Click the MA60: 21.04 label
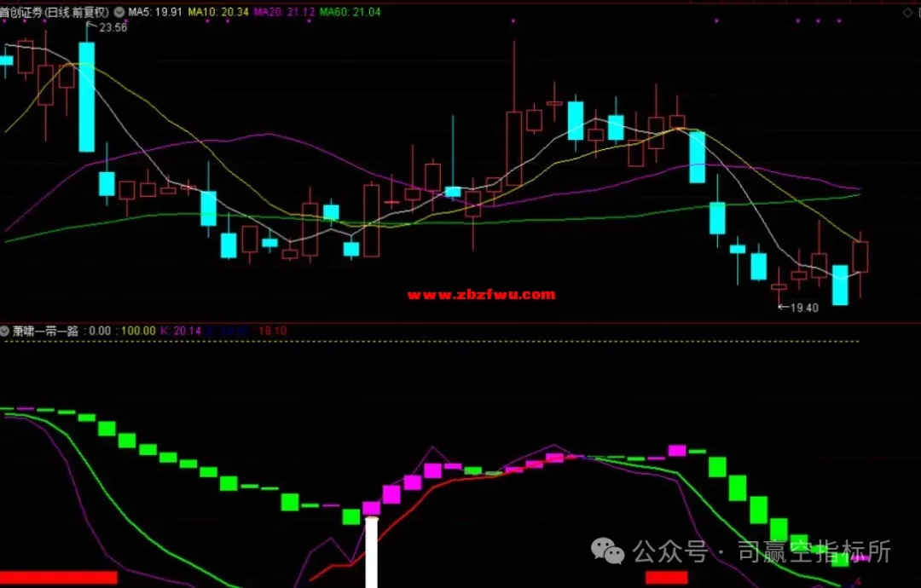921x588 pixels. click(350, 12)
